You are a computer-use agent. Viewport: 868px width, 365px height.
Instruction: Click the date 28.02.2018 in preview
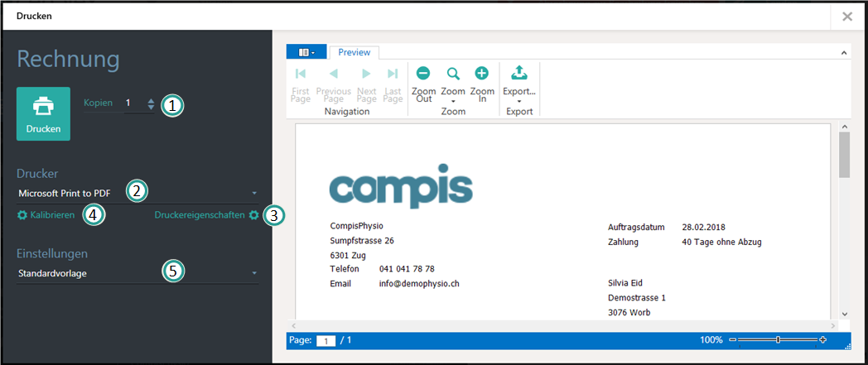coord(703,227)
